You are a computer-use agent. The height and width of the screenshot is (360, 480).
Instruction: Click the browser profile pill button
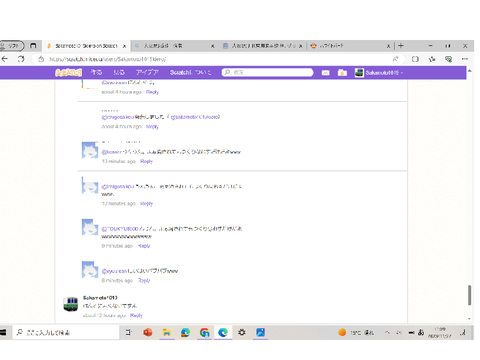(12, 46)
